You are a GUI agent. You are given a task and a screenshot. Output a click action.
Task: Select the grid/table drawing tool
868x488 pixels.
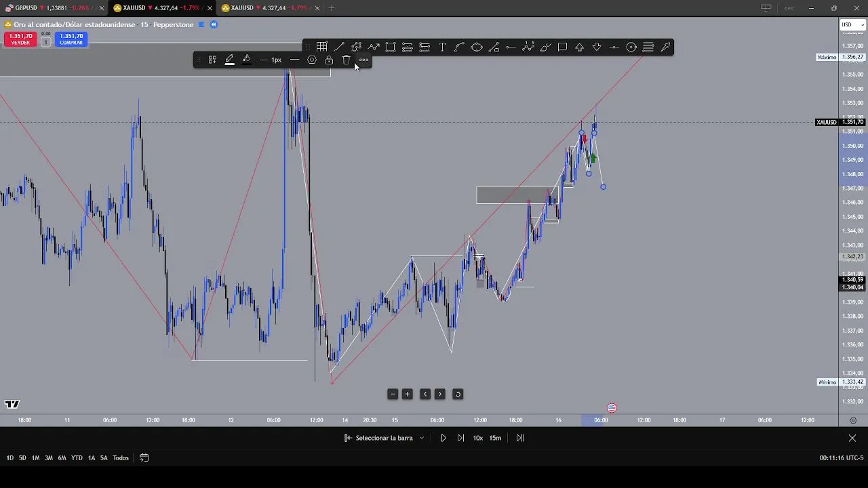[322, 47]
